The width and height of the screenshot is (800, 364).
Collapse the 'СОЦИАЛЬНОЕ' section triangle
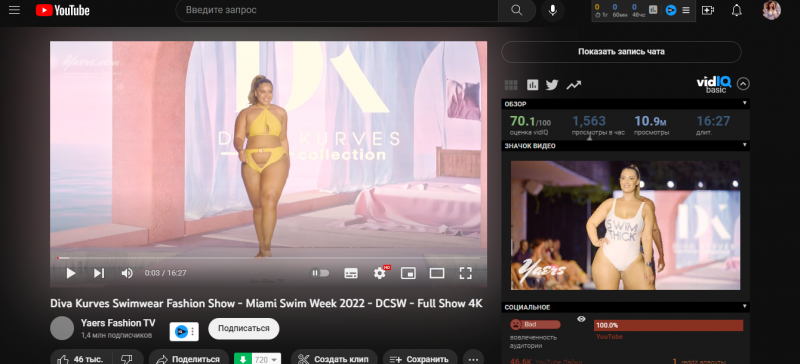[x=744, y=307]
